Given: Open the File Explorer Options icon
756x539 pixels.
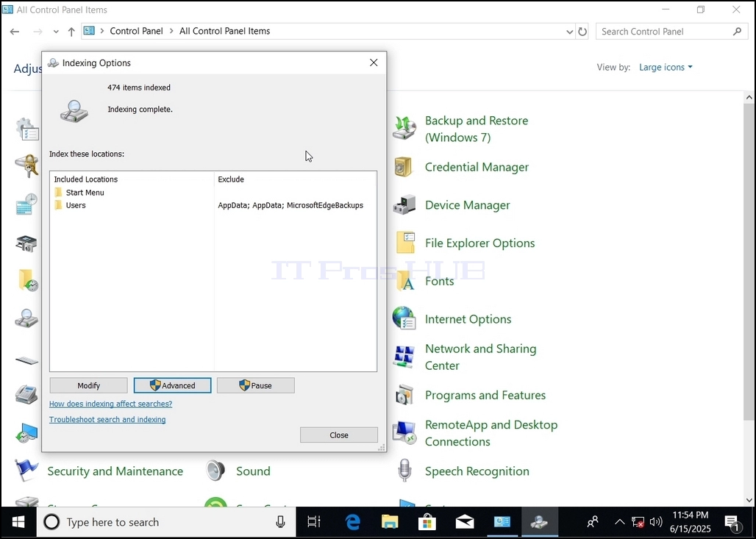Looking at the screenshot, I should pyautogui.click(x=405, y=243).
